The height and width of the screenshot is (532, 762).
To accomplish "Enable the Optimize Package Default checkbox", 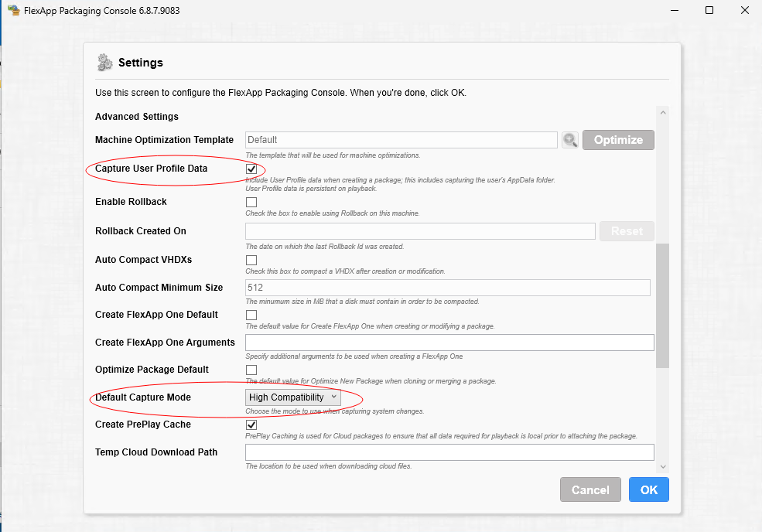I will 251,370.
